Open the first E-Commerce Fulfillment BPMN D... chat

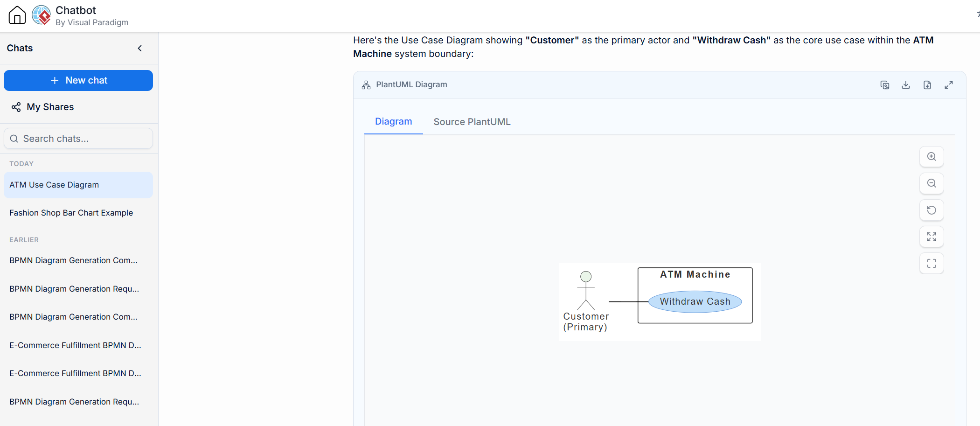click(78, 345)
